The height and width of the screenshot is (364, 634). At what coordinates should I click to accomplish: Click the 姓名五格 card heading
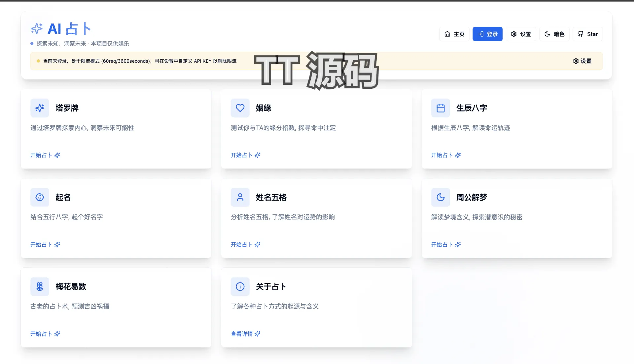[x=271, y=197]
